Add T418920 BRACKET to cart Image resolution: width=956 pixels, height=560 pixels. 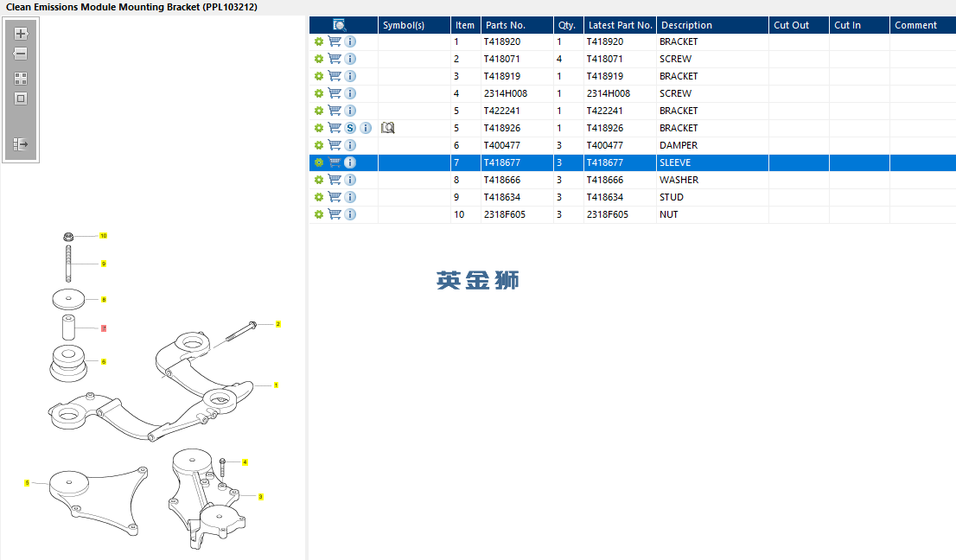click(x=335, y=41)
